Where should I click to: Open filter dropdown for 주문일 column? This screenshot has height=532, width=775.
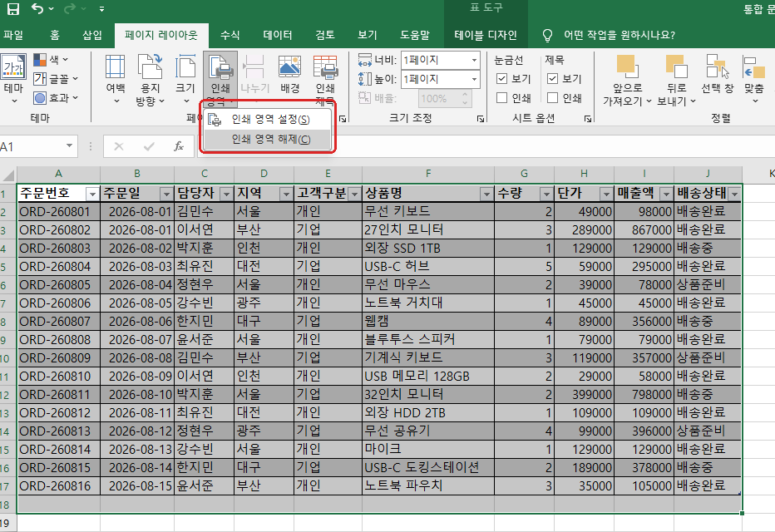click(166, 195)
